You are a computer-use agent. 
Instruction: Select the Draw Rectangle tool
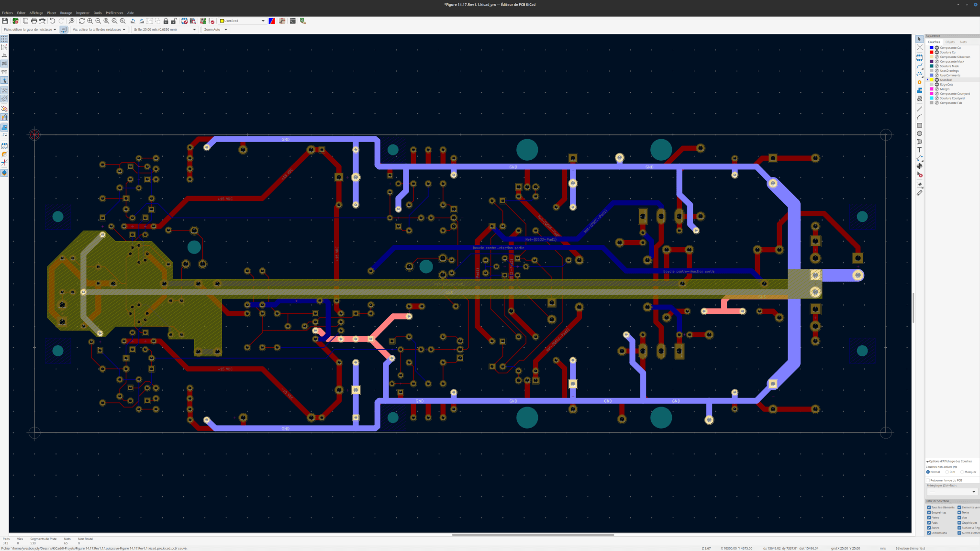919,125
